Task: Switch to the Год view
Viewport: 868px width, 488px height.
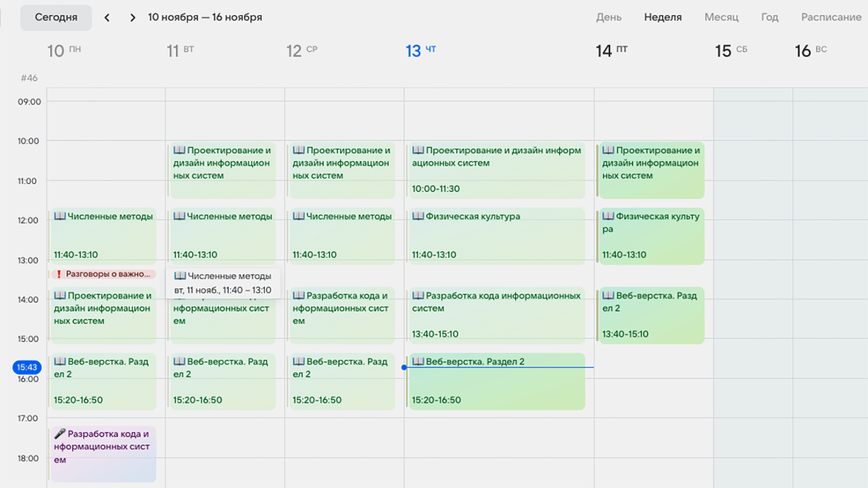Action: (769, 17)
